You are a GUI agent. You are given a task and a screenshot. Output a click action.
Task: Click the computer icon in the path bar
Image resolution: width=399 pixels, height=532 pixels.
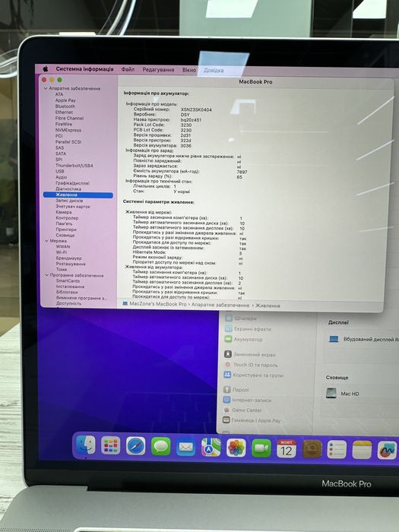pyautogui.click(x=125, y=304)
